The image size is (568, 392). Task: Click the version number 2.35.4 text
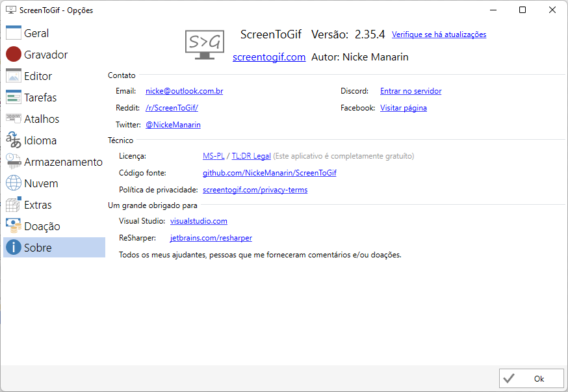pos(370,34)
